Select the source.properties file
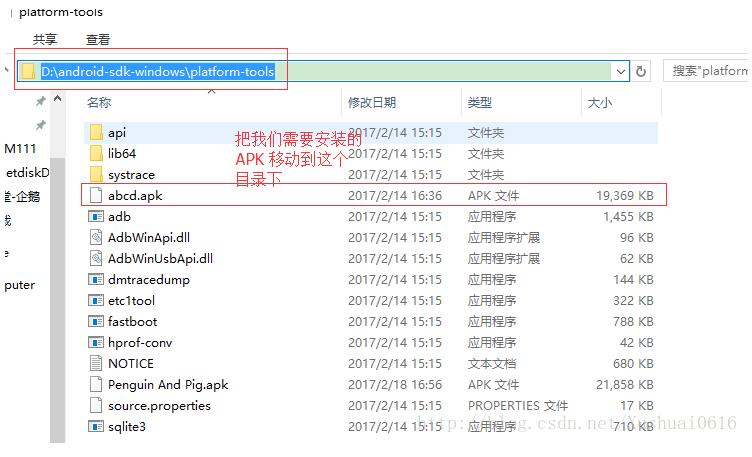This screenshot has height=457, width=752. tap(159, 405)
